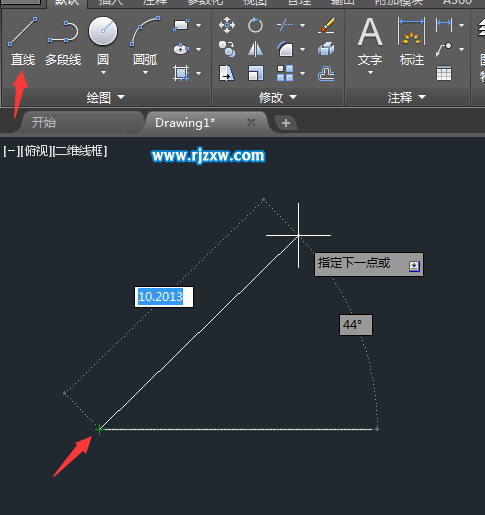Click the Rectangle tool icon
Image resolution: width=485 pixels, height=515 pixels.
coord(181,25)
